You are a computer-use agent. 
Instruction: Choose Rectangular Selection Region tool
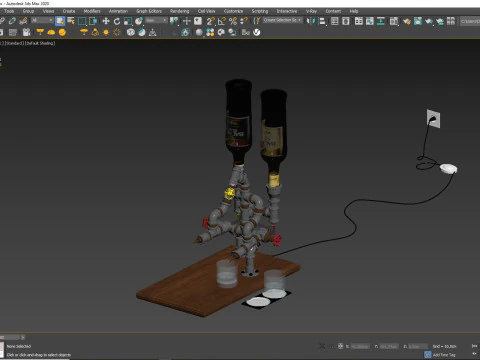coord(82,21)
